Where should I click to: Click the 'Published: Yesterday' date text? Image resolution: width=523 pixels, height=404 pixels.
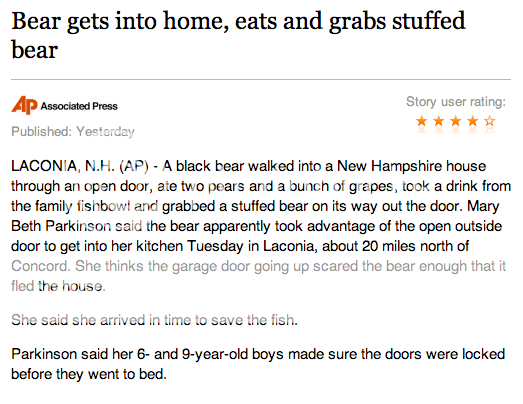pos(73,131)
